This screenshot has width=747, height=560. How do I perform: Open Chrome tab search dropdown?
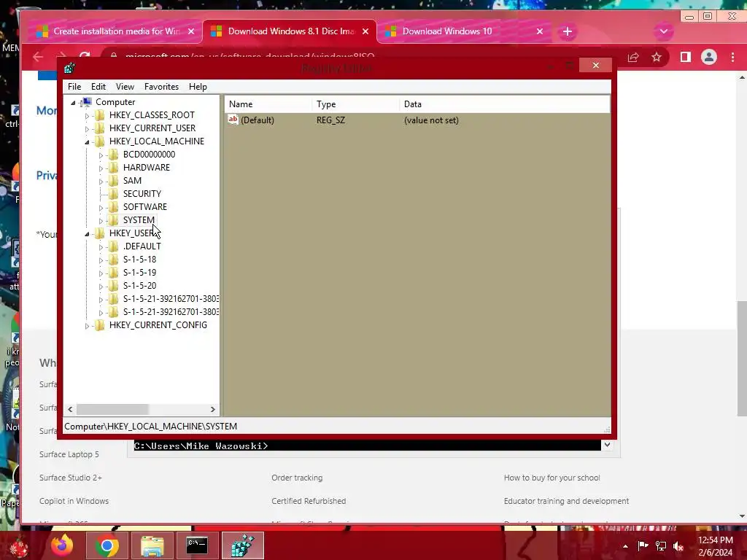(664, 32)
